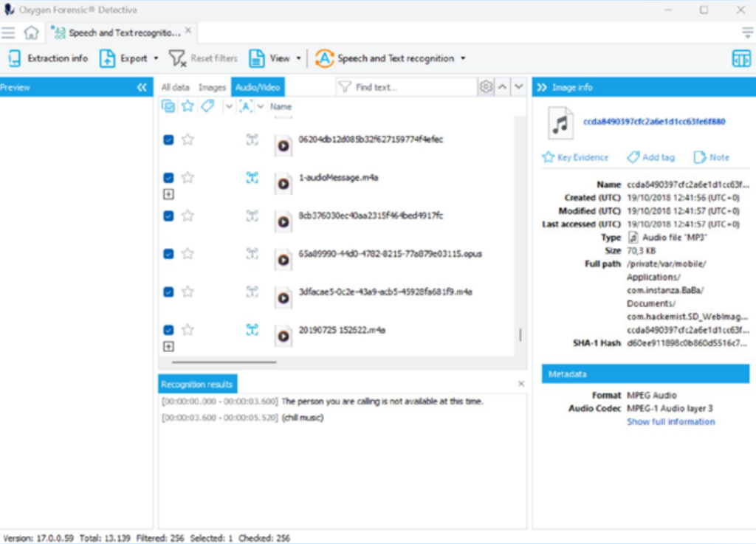Click the Show full information link
The width and height of the screenshot is (756, 544).
(x=670, y=421)
